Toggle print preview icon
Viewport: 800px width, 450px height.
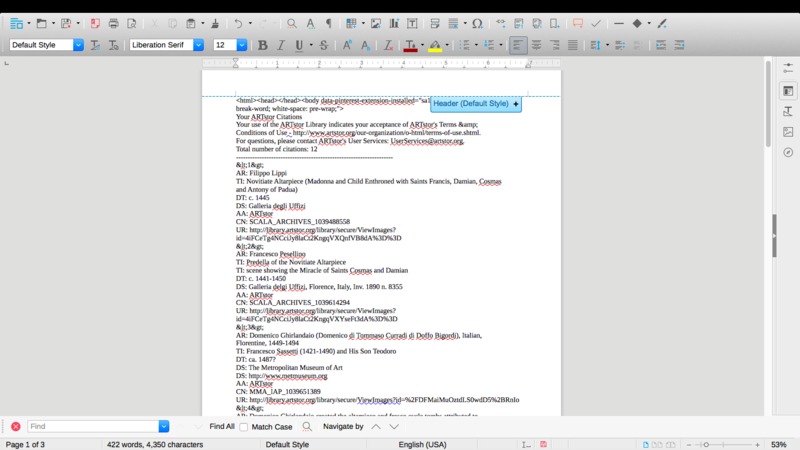click(x=132, y=23)
